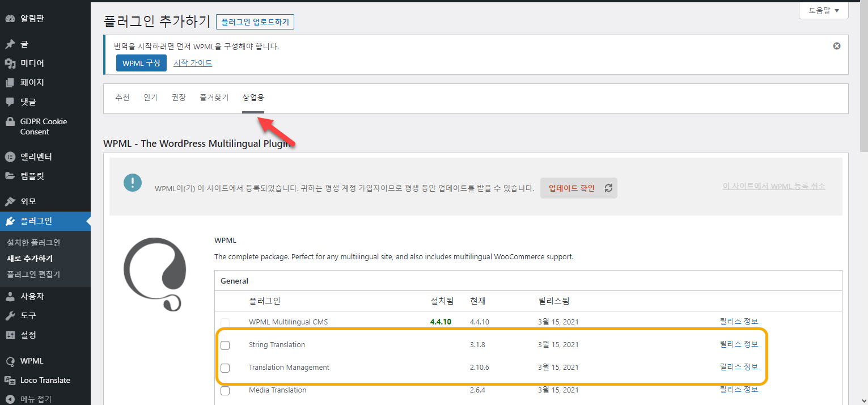This screenshot has width=868, height=405.
Task: Open 릴리스 정보 for Media Translation
Action: coord(739,390)
